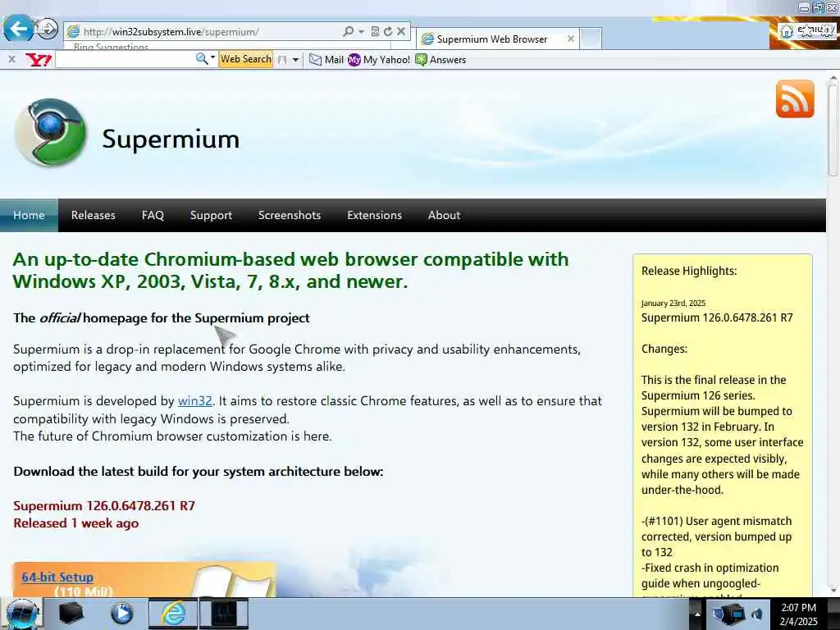Click the Yahoo toolbar bookmark icon
The image size is (840, 630).
pos(282,60)
